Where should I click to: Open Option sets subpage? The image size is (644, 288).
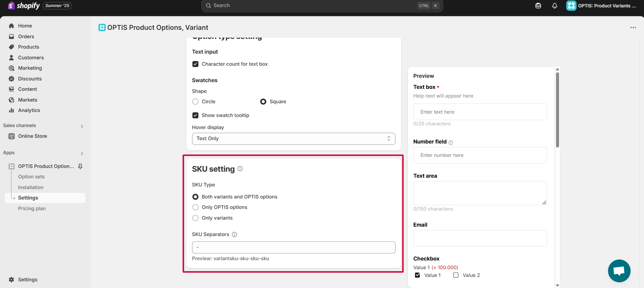click(31, 177)
